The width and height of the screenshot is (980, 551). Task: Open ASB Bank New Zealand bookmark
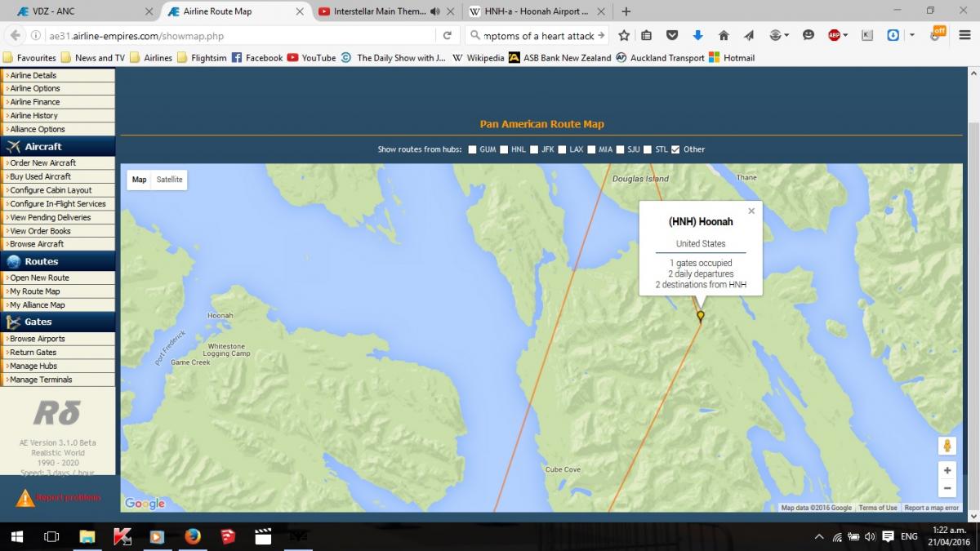click(x=560, y=58)
